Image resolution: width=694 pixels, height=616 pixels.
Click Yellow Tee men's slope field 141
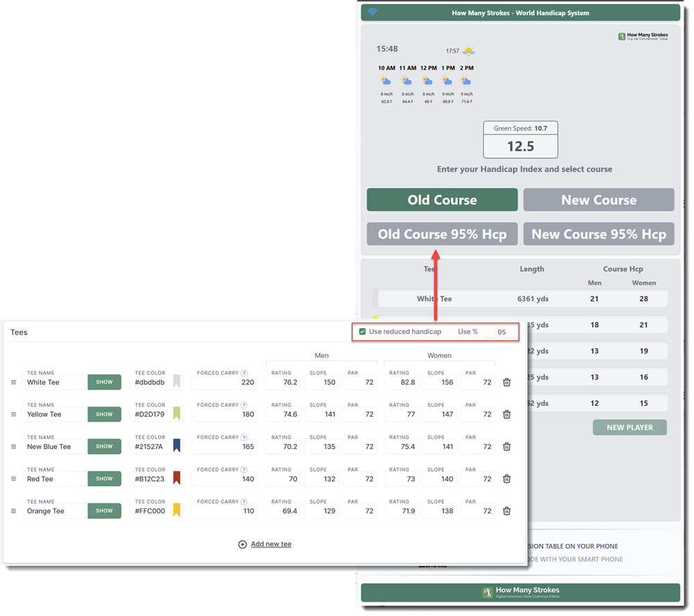pyautogui.click(x=322, y=415)
